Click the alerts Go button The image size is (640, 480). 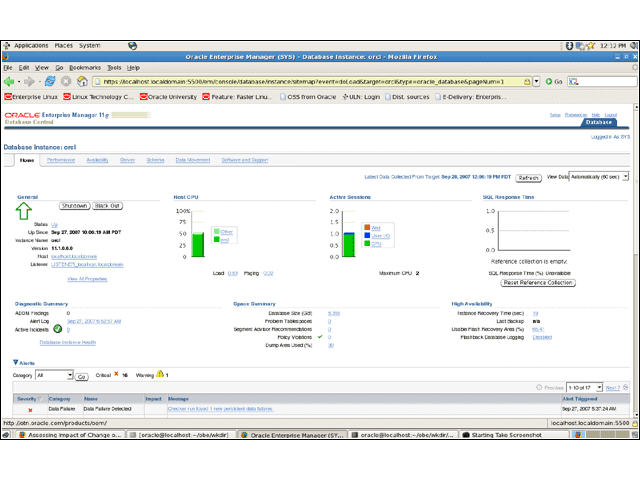[x=82, y=377]
